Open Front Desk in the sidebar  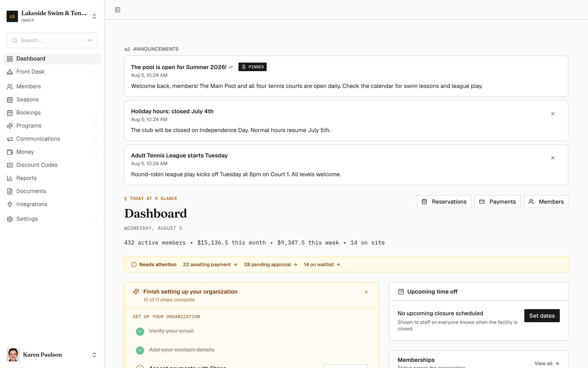pos(52,72)
